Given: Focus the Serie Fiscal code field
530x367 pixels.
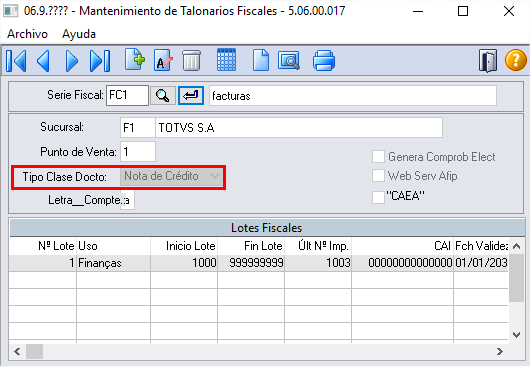Looking at the screenshot, I should (x=127, y=96).
